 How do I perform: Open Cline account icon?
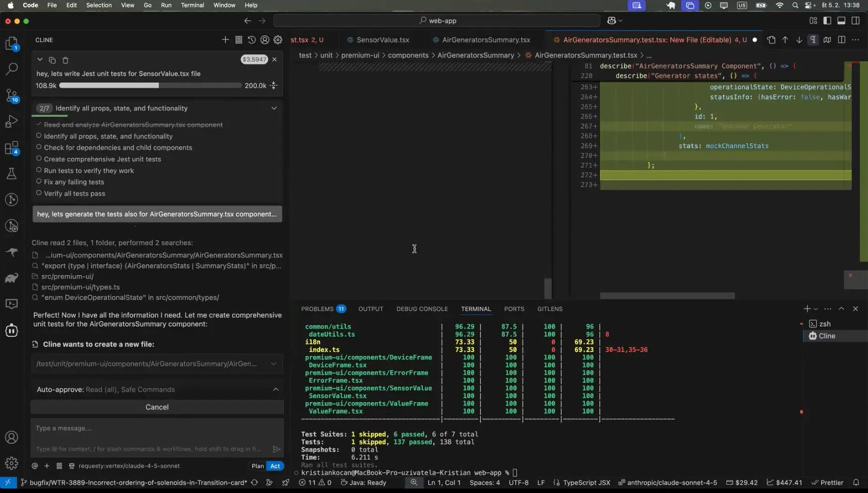(265, 40)
